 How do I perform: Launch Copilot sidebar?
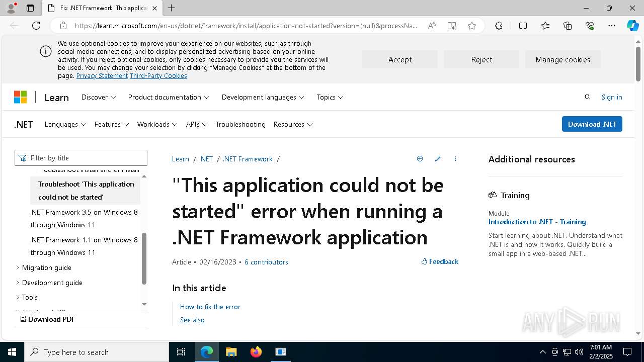632,26
